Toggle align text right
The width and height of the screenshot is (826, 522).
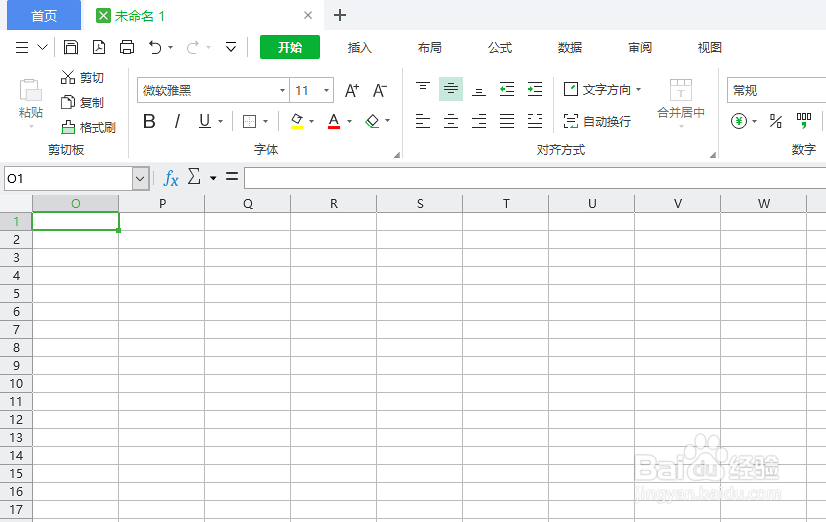click(479, 121)
